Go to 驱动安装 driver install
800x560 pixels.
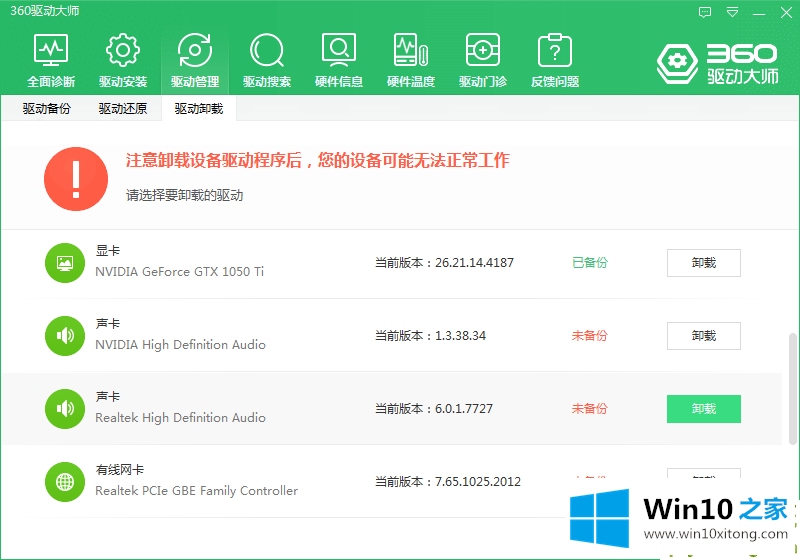(x=122, y=60)
